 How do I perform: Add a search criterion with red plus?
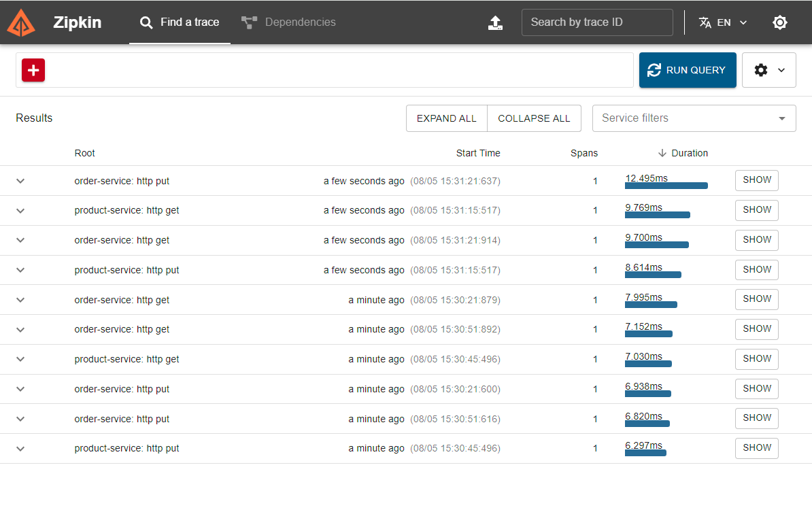[x=33, y=70]
